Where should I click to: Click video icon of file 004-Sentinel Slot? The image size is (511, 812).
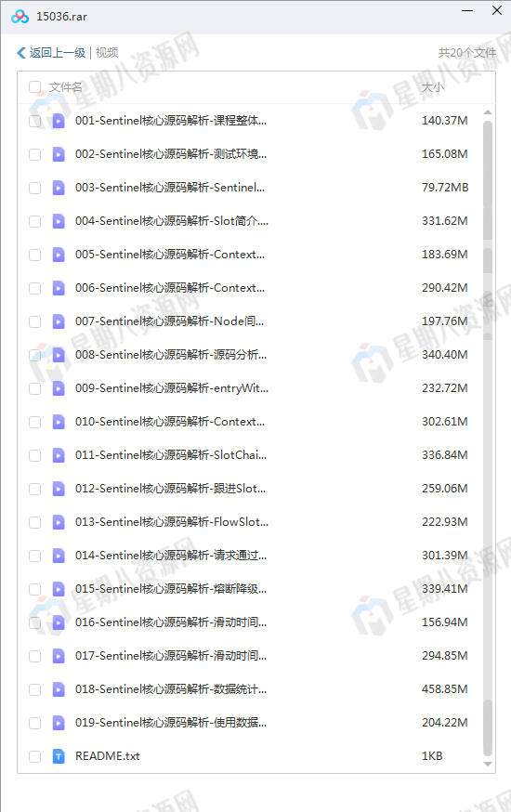pos(59,221)
